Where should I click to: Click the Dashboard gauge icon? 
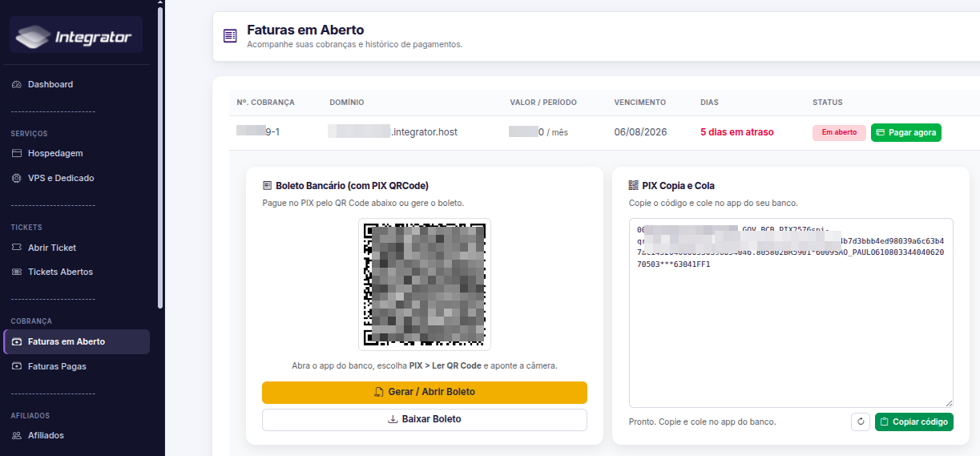[17, 84]
